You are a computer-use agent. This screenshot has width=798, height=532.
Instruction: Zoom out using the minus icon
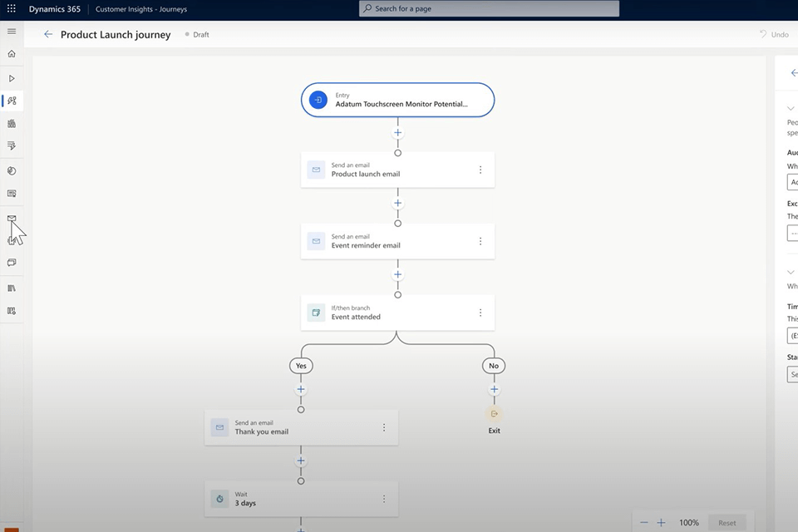(x=643, y=523)
